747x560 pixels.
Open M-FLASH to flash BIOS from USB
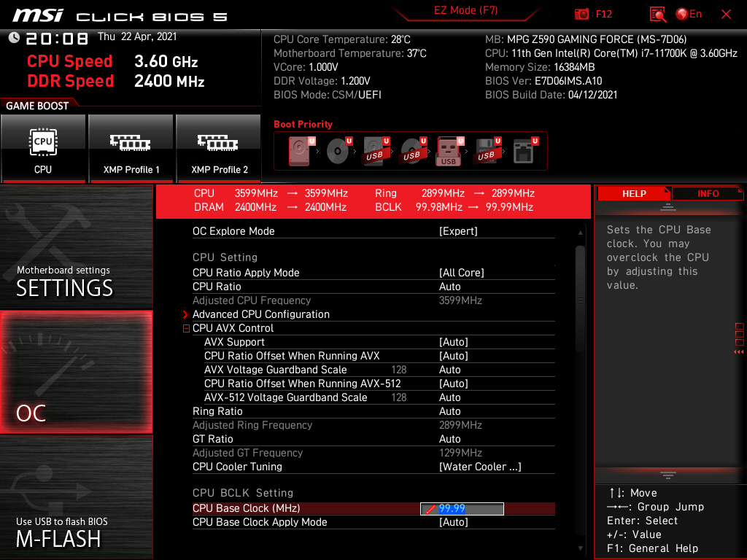tap(76, 497)
